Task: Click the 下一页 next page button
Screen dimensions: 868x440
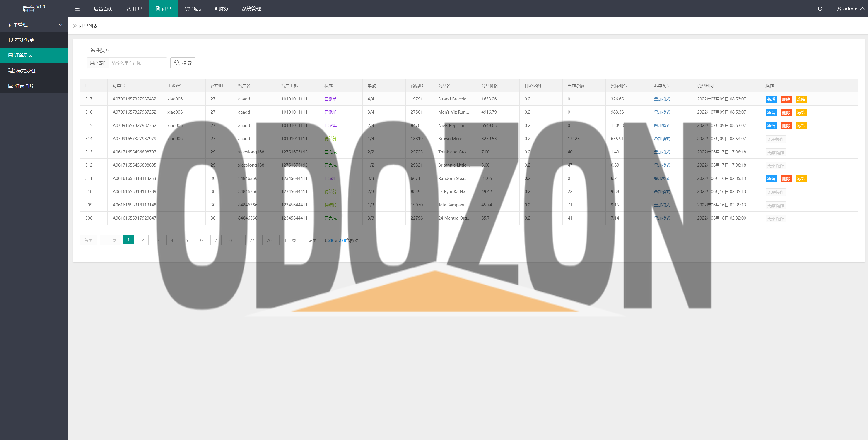Action: click(290, 240)
